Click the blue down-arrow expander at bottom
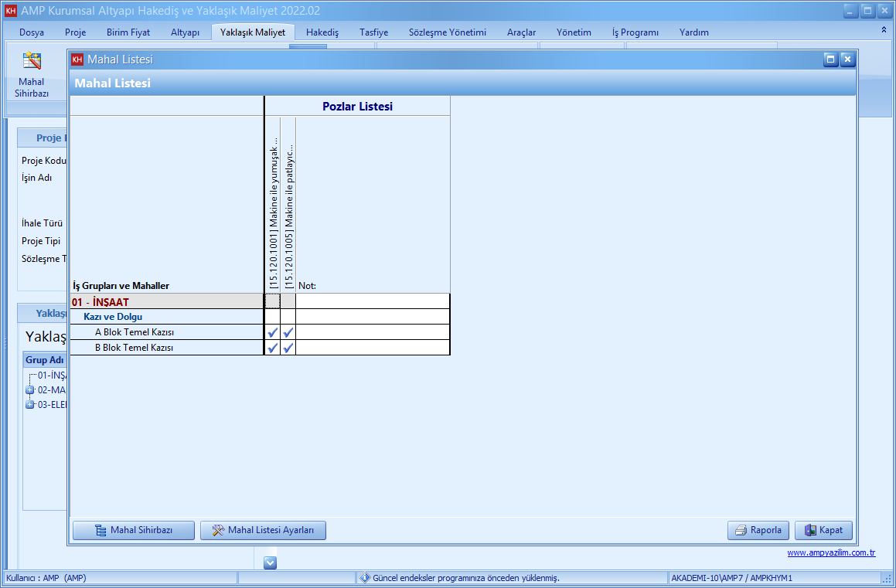896x588 pixels. click(270, 563)
